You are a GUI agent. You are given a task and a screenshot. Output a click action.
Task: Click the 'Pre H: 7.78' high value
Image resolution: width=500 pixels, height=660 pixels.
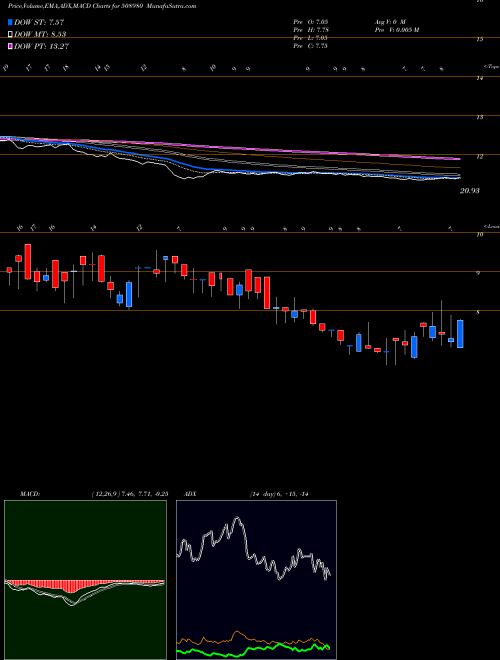[311, 30]
